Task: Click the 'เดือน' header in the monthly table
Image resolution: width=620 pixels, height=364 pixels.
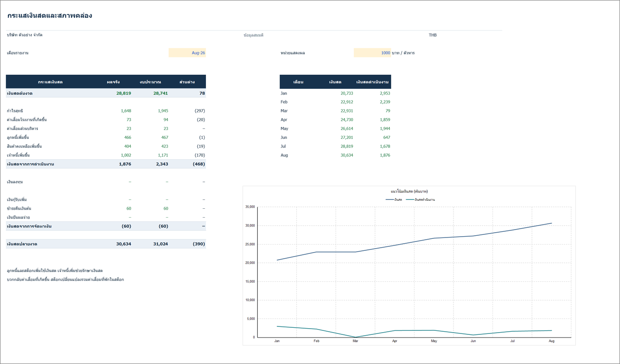Action: click(298, 82)
